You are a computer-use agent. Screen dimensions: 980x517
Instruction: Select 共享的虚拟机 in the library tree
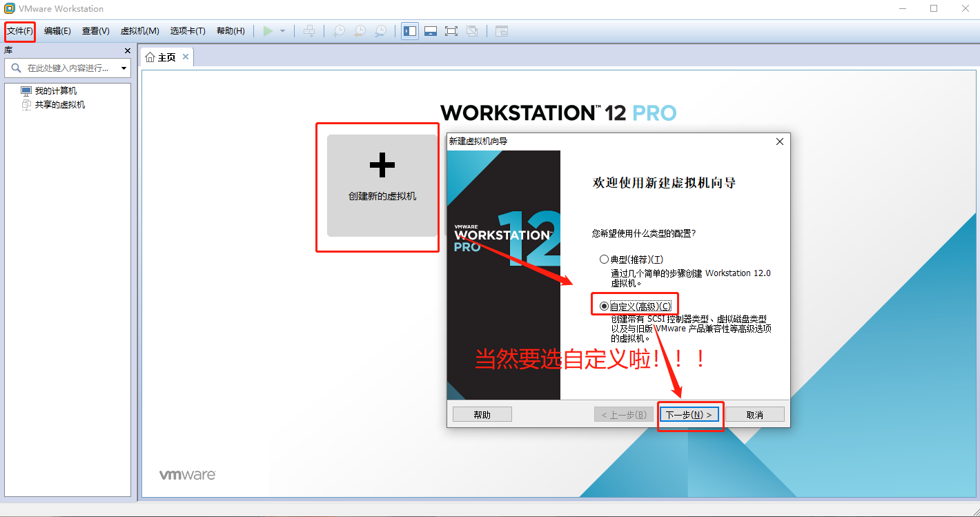(60, 105)
